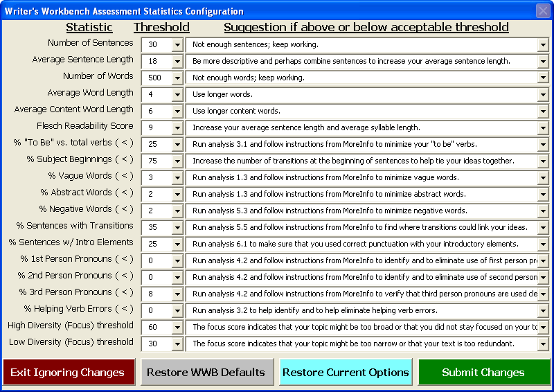Image resolution: width=554 pixels, height=392 pixels.
Task: Expand the "Use longer words." suggestion dropdown
Action: 543,94
